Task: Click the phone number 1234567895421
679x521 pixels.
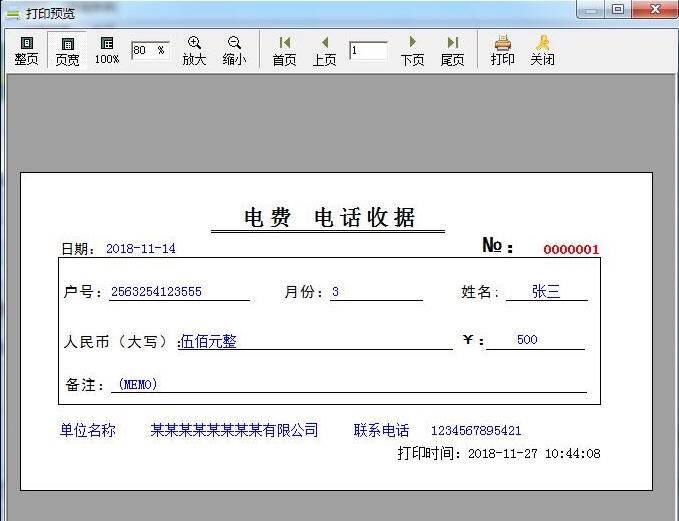Action: (x=476, y=430)
